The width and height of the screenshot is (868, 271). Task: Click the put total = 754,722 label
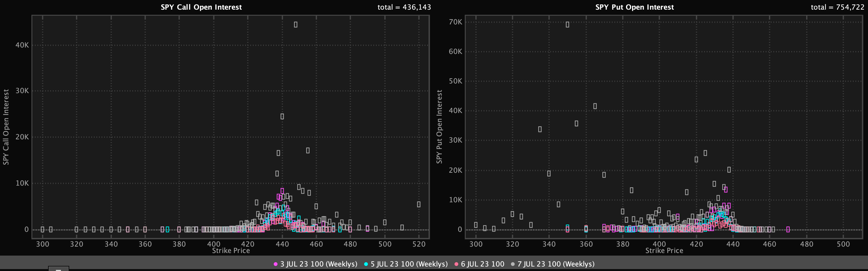[837, 7]
